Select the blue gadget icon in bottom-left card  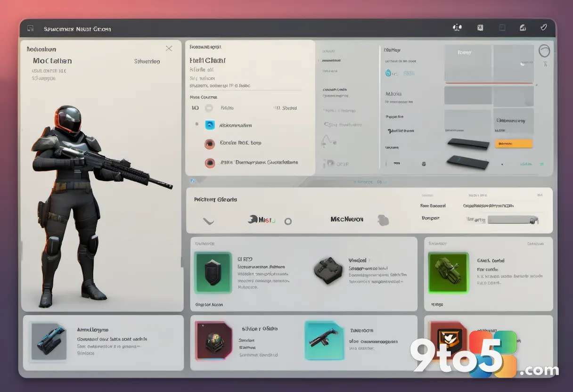[x=49, y=341]
